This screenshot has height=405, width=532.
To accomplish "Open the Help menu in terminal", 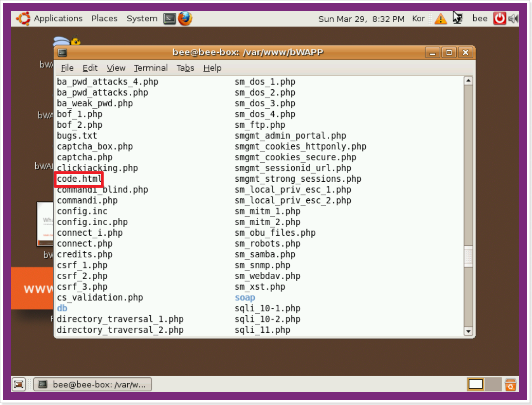I will (x=212, y=68).
